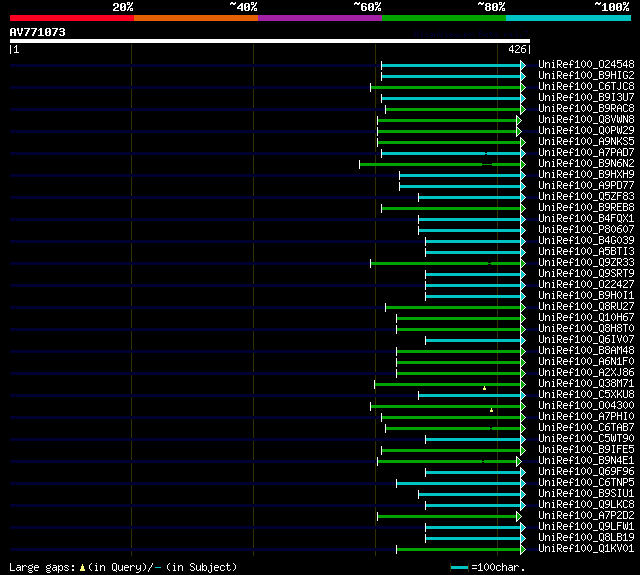Select the green alignment bar for UniRef100_B9RAC8
This screenshot has width=640, height=575.
point(453,109)
